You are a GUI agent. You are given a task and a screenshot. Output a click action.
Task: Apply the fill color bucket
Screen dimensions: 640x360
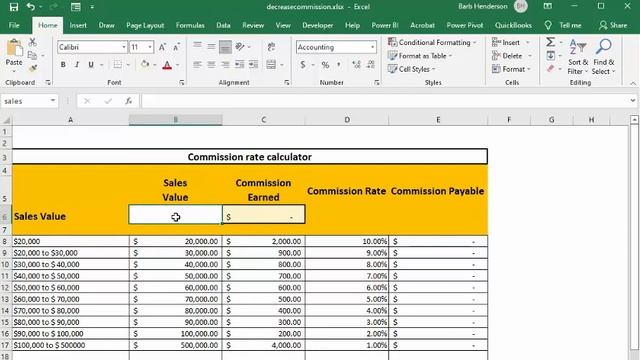coord(145,64)
